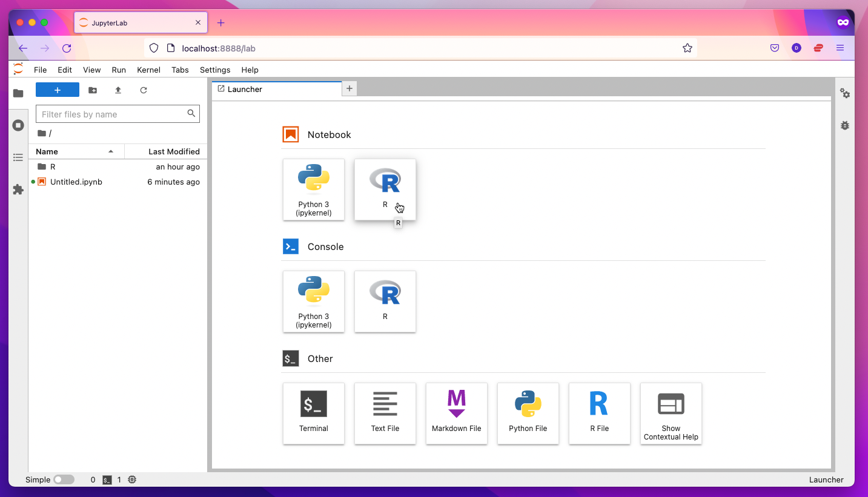Image resolution: width=868 pixels, height=497 pixels.
Task: Click the Firefox account avatar icon
Action: click(797, 48)
